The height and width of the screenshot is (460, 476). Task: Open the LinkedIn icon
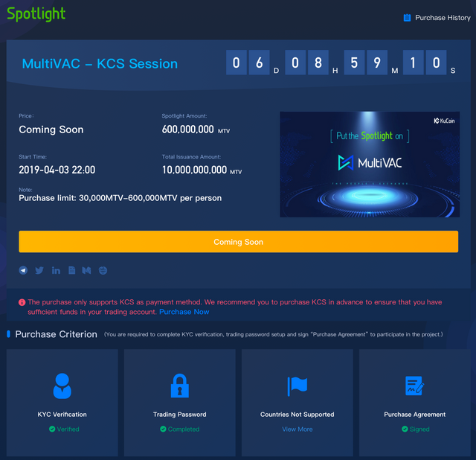56,270
